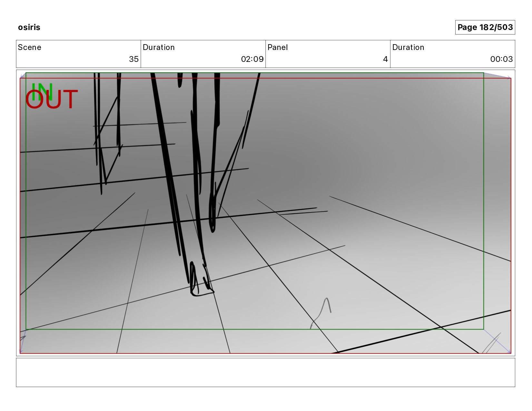Click the panel duration value '00:03'
The image size is (532, 411).
point(501,59)
